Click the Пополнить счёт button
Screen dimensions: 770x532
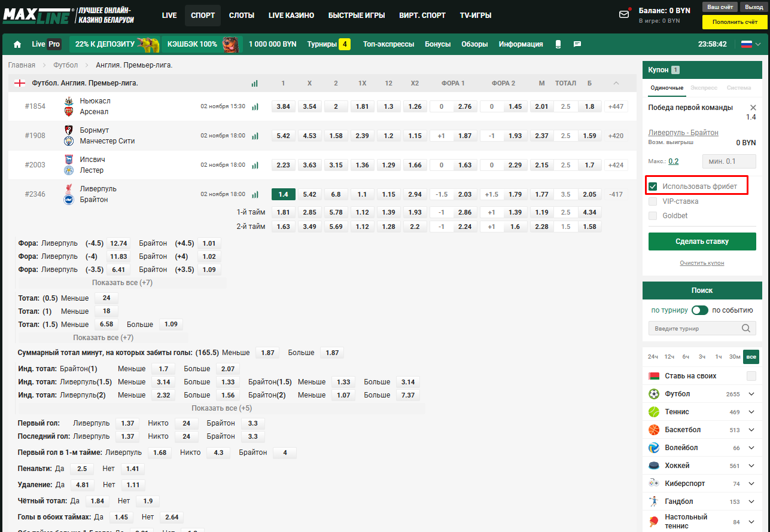(735, 22)
